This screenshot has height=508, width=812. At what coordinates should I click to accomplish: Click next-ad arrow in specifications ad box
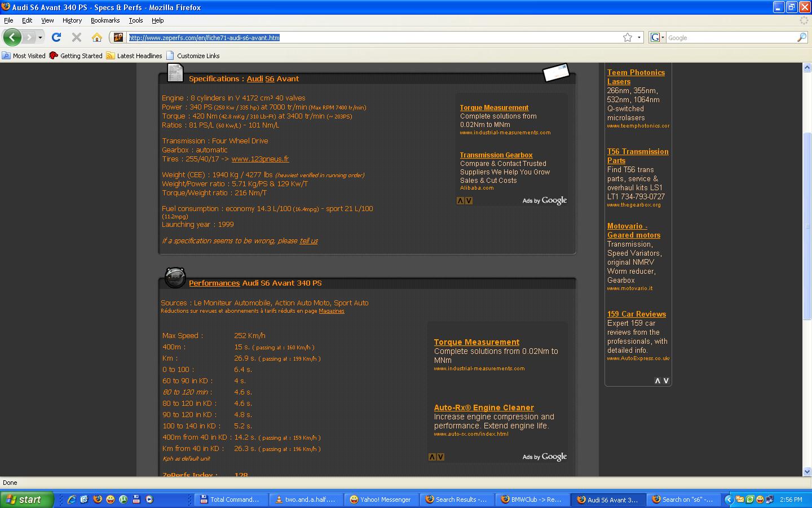pyautogui.click(x=469, y=200)
